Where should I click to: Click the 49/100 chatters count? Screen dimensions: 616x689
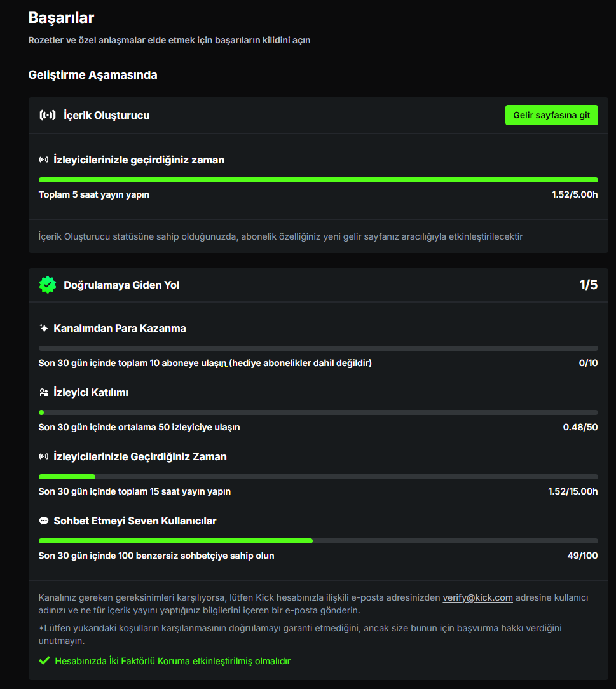582,556
